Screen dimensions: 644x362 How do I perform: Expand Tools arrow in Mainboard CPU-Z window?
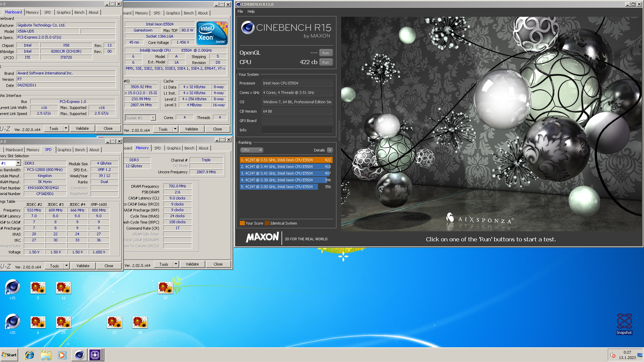66,128
